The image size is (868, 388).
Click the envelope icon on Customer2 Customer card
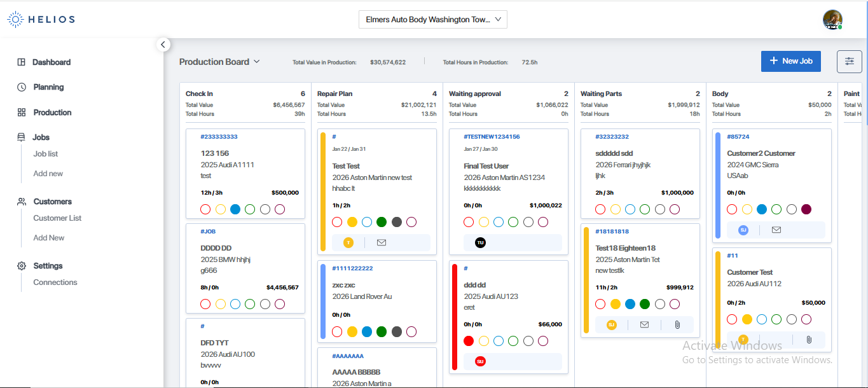(776, 230)
